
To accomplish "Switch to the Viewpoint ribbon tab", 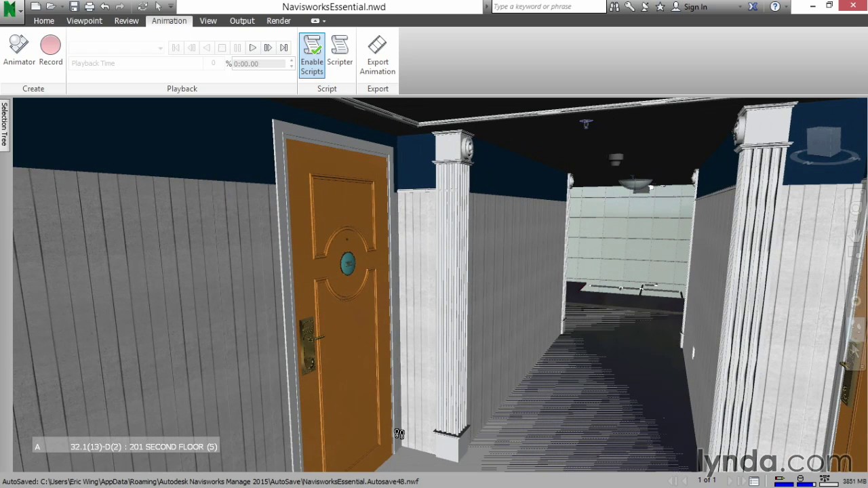I will (84, 21).
